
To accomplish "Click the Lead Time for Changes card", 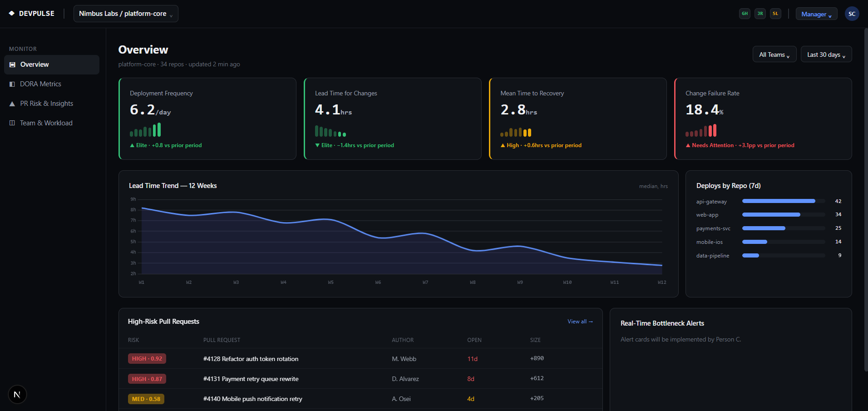I will pos(393,119).
